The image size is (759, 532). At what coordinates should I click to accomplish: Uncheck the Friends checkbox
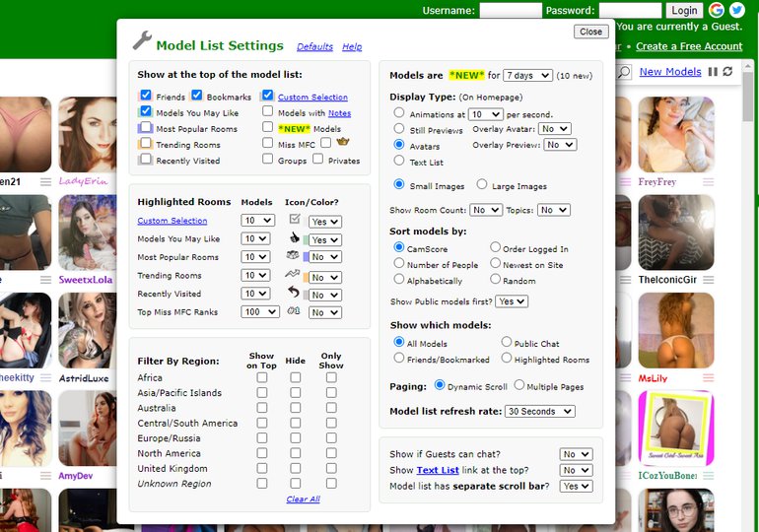tap(146, 95)
